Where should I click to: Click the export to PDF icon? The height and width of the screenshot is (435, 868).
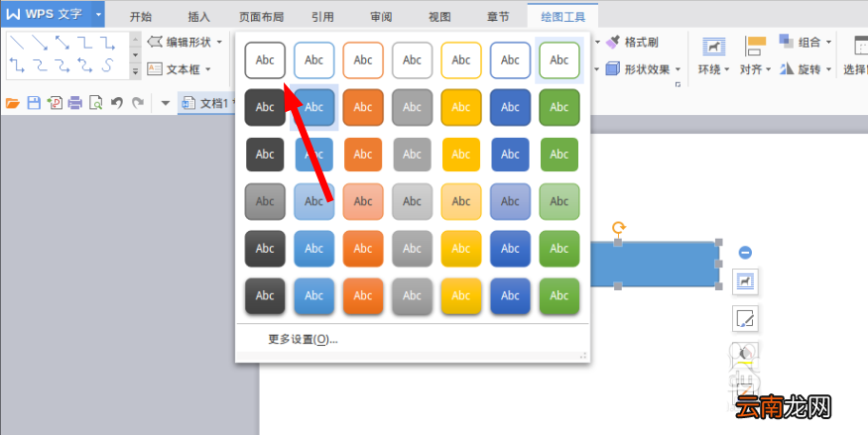(x=55, y=103)
